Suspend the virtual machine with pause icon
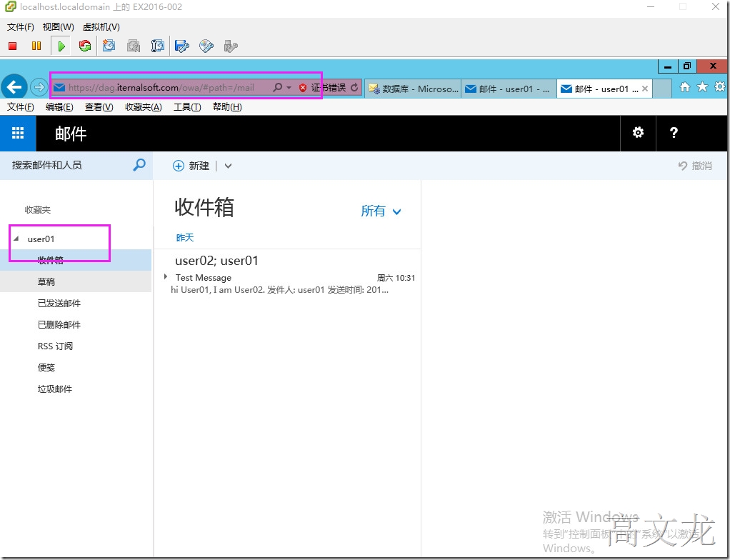 [36, 46]
